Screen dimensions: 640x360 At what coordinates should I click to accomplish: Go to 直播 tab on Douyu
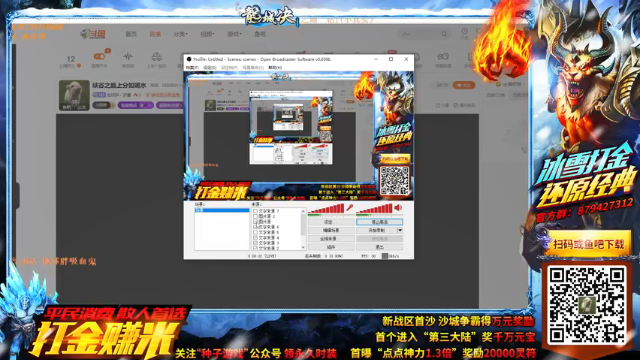(155, 34)
